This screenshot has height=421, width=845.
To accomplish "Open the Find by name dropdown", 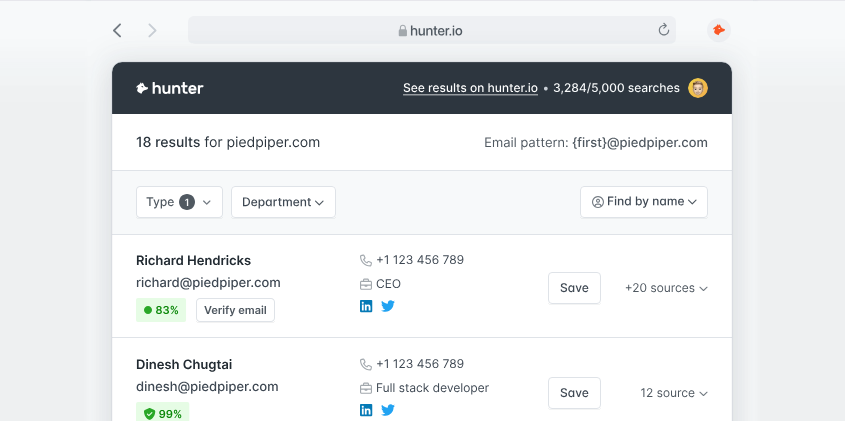I will [644, 202].
